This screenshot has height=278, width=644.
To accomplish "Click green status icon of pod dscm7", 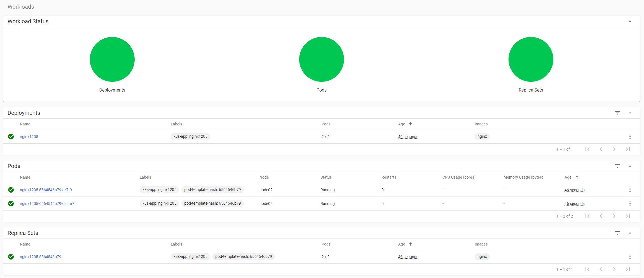I will 11,204.
